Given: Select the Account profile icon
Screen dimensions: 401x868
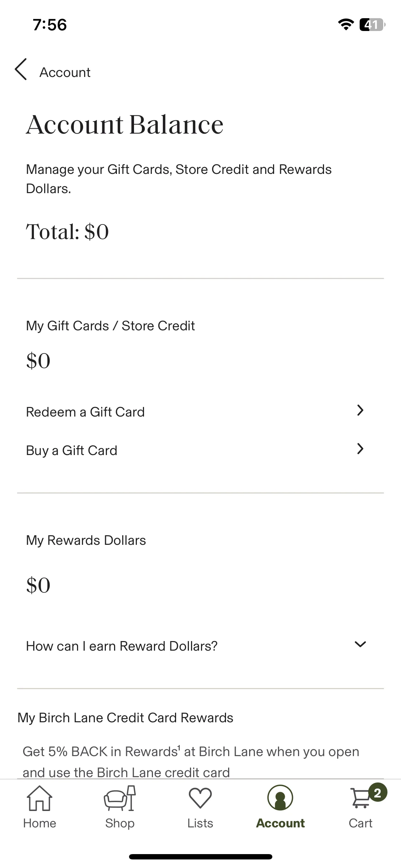Looking at the screenshot, I should point(280,798).
